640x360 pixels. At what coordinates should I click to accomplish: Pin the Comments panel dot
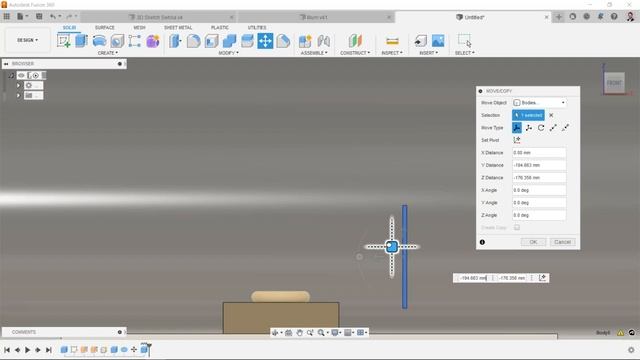pos(120,332)
